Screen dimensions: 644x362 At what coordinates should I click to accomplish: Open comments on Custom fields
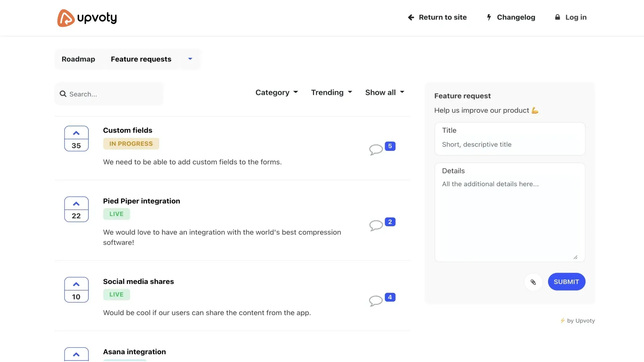coord(376,149)
